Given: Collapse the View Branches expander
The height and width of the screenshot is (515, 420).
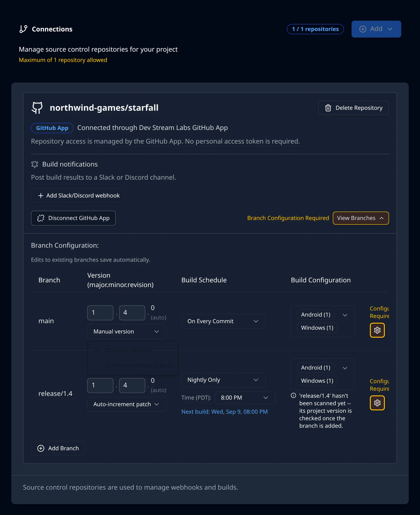Looking at the screenshot, I should click(361, 218).
